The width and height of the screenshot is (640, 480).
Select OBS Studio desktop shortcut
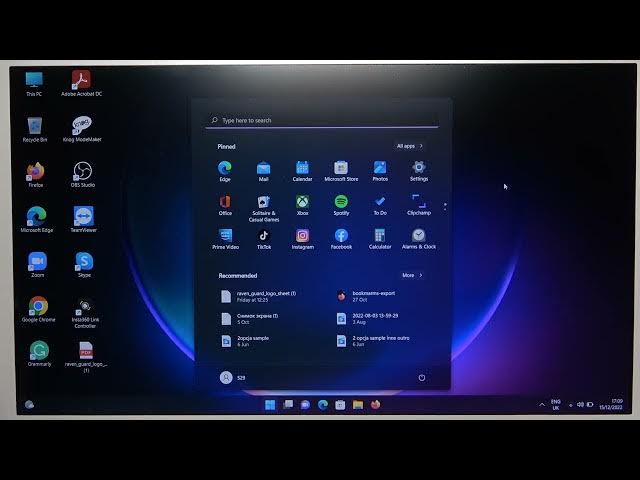click(82, 175)
